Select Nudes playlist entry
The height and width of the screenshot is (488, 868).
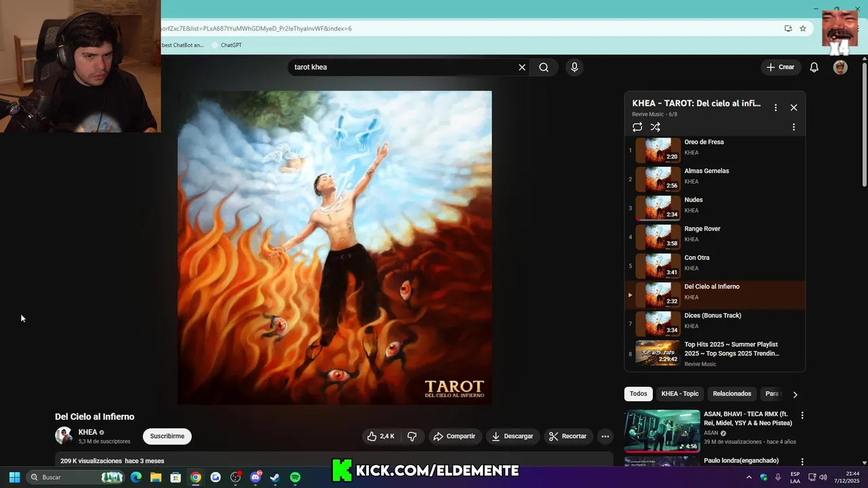point(715,208)
